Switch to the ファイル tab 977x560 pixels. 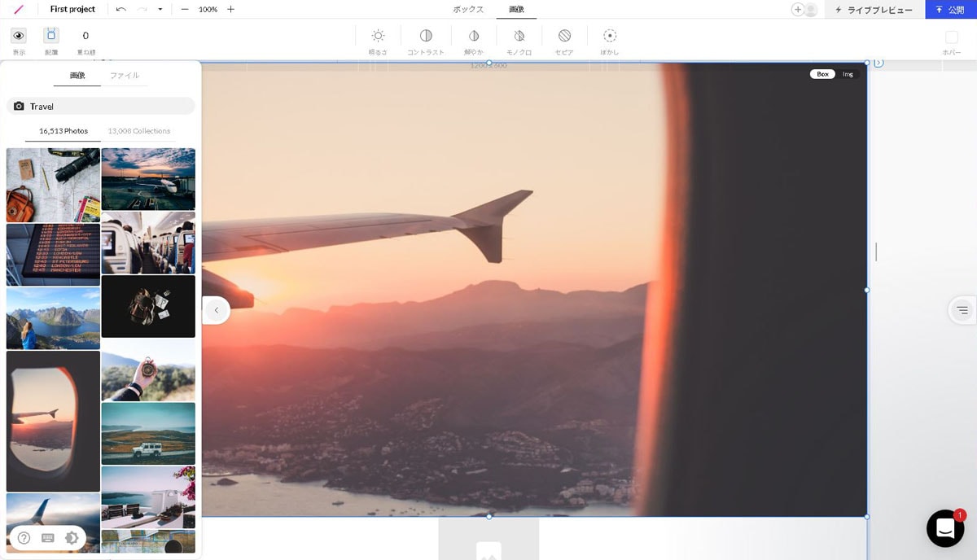point(125,76)
